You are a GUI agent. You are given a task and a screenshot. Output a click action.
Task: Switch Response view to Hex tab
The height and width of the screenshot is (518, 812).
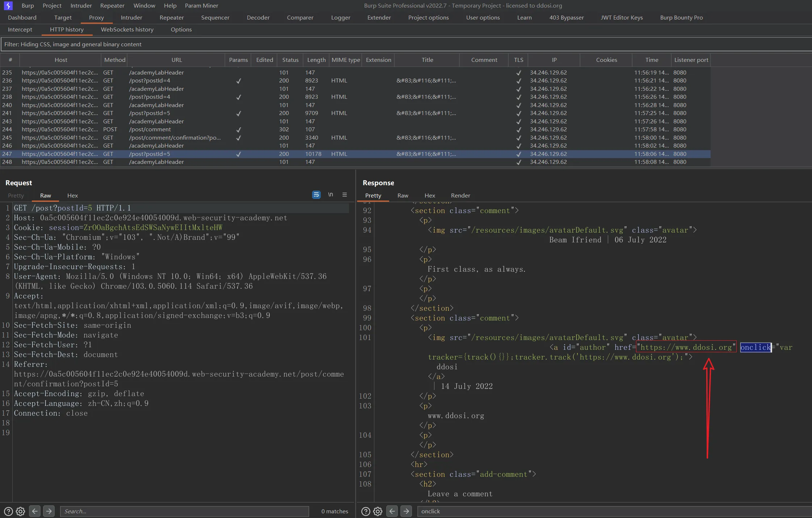430,195
